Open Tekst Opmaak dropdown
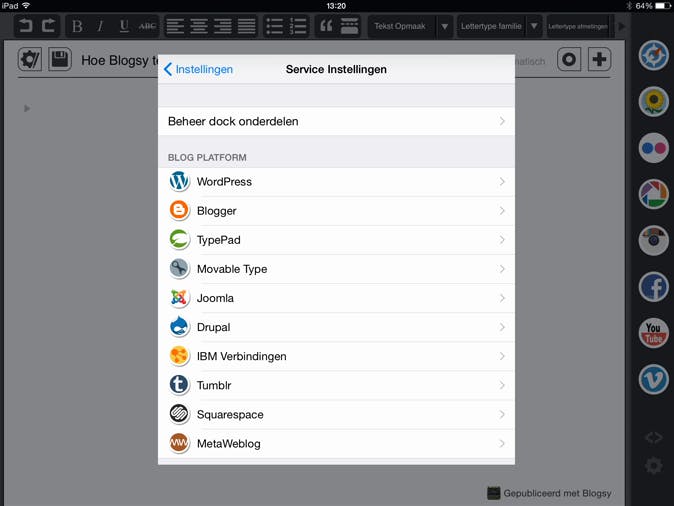The image size is (674, 506). [x=410, y=26]
